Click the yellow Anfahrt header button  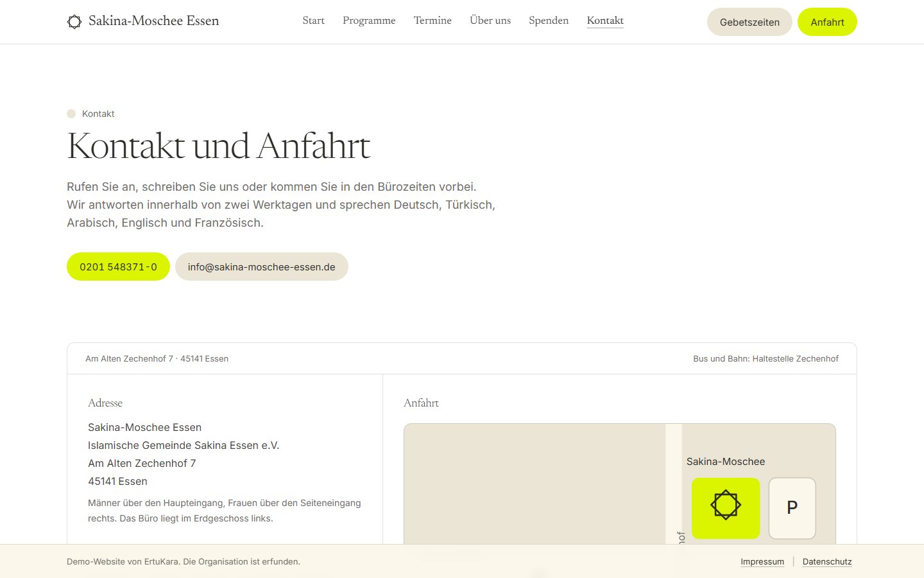point(827,22)
